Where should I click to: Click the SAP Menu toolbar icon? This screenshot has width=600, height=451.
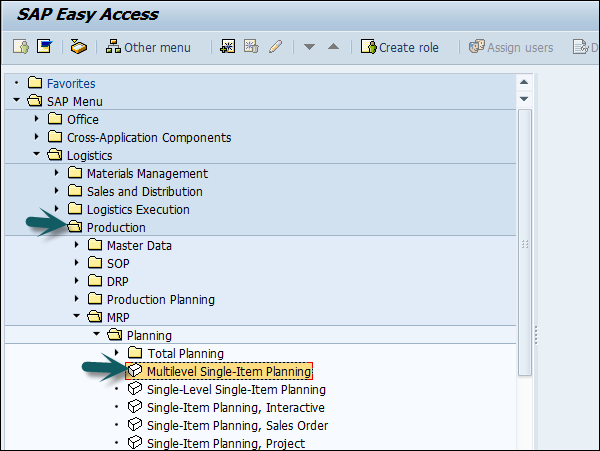pos(44,47)
